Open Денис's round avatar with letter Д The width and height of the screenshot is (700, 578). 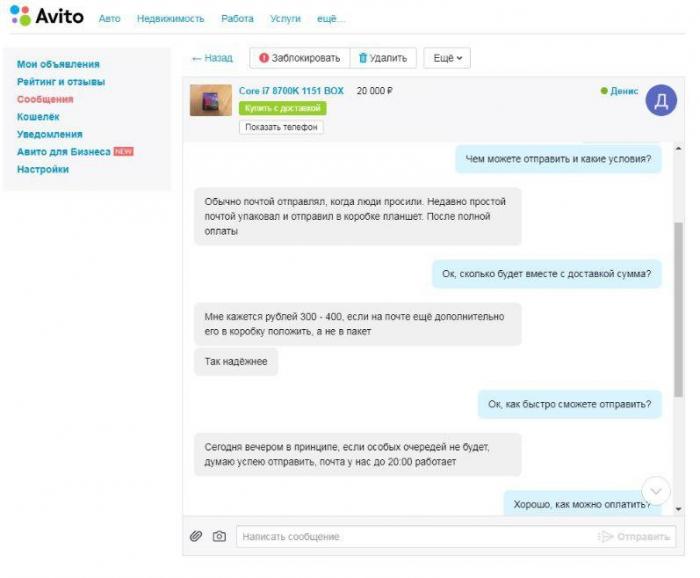pyautogui.click(x=661, y=100)
